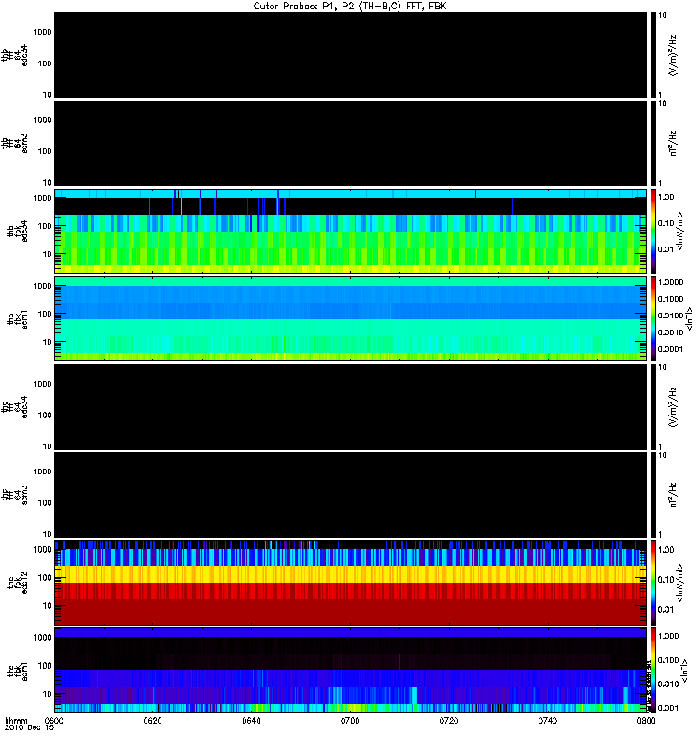
Task: Click the empty black thb fff scm3 spectrogram panel
Action: (x=350, y=144)
